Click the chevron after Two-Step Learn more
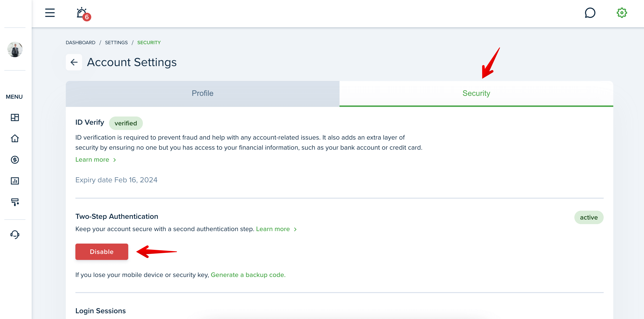The height and width of the screenshot is (319, 644). tap(295, 229)
